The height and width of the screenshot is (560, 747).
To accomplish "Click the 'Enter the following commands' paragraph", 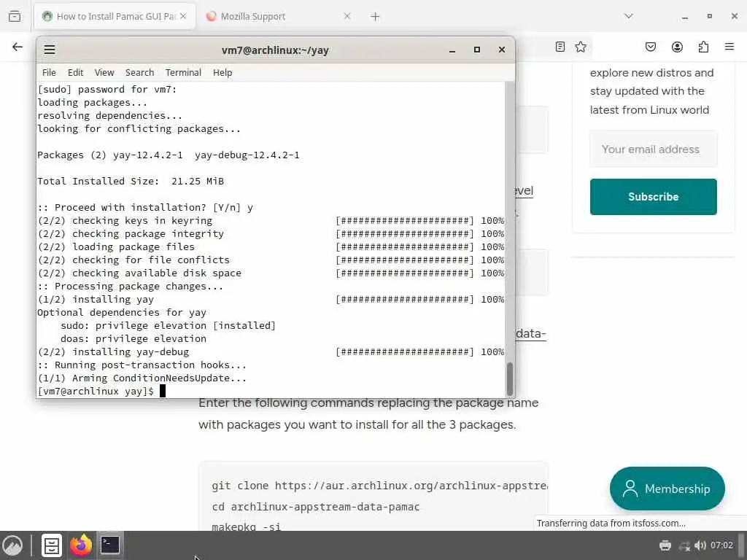I will click(368, 413).
